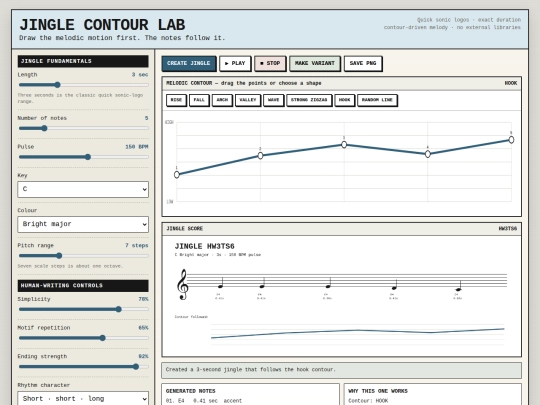
Task: Select the Arch contour shape
Action: (x=222, y=100)
